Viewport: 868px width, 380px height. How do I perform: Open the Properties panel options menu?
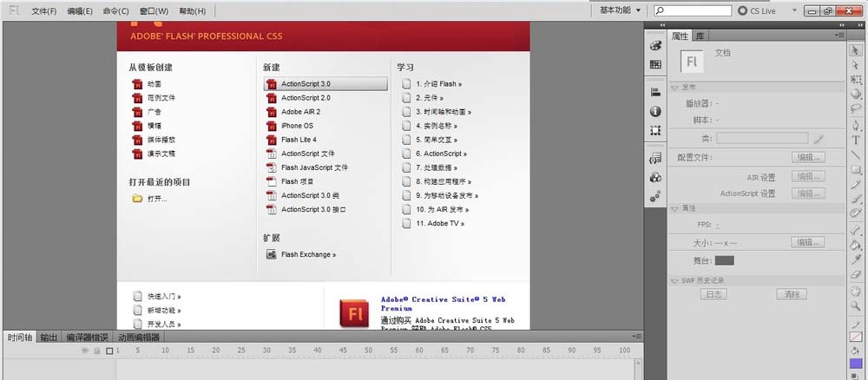click(x=840, y=36)
